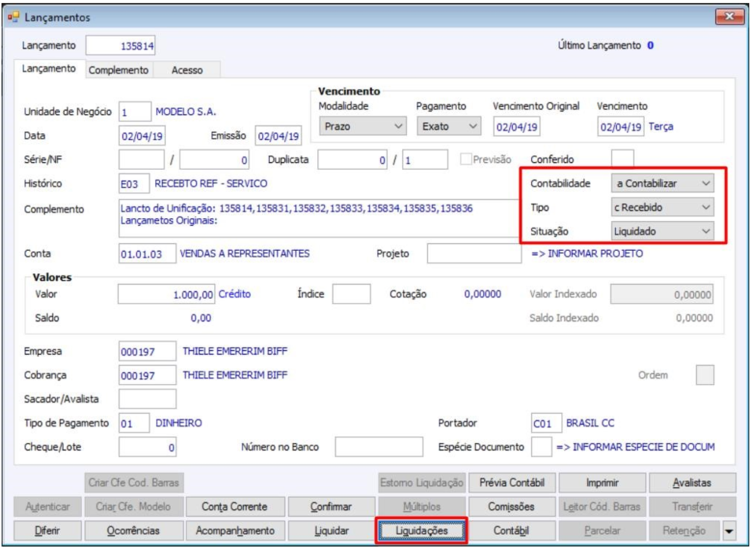This screenshot has width=750, height=547.
Task: Click the Lançamentos window title icon
Action: pos(13,17)
